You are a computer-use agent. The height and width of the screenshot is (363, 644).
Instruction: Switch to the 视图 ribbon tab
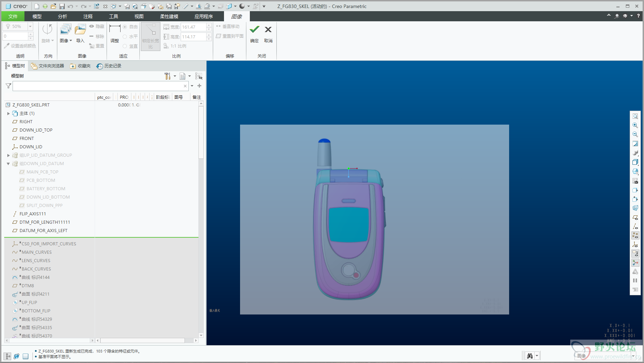click(139, 16)
